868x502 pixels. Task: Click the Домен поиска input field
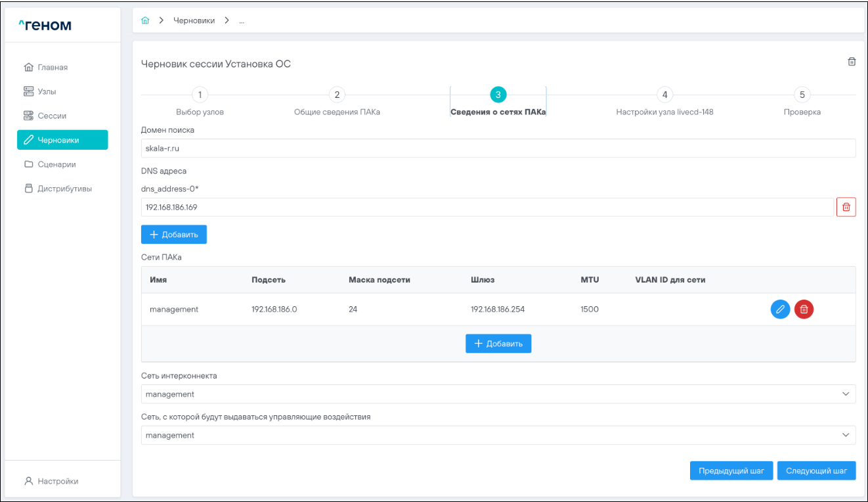tap(498, 148)
